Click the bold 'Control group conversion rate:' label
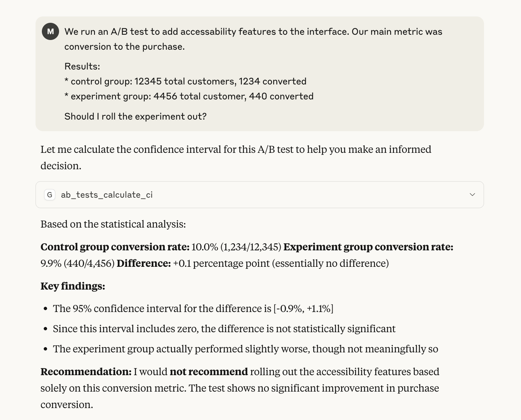Screen dimensions: 521x420 coord(115,247)
